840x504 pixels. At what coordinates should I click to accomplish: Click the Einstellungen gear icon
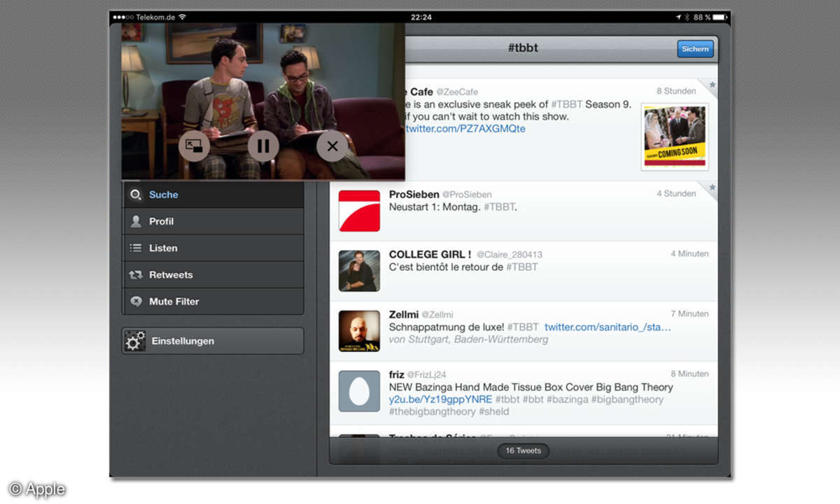click(135, 341)
